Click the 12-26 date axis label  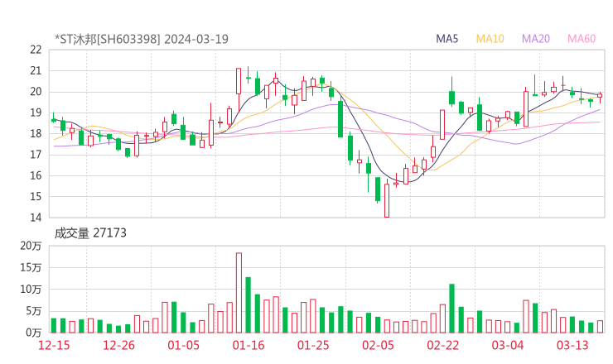pos(118,345)
